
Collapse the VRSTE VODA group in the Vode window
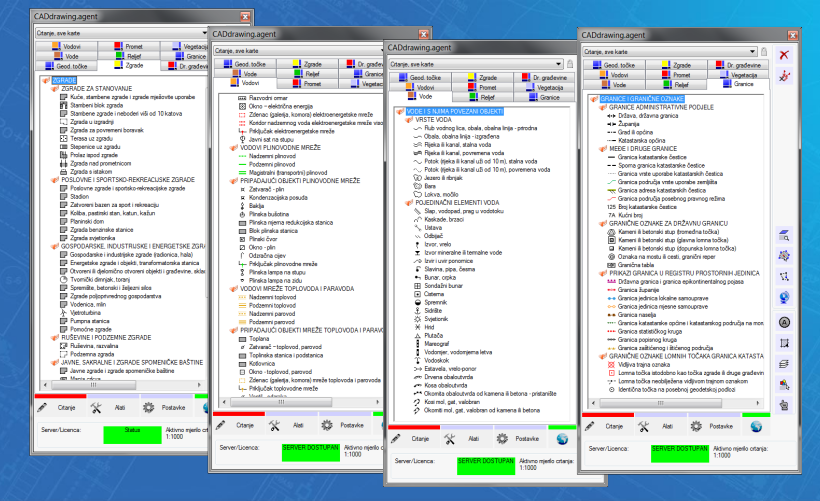coord(409,120)
